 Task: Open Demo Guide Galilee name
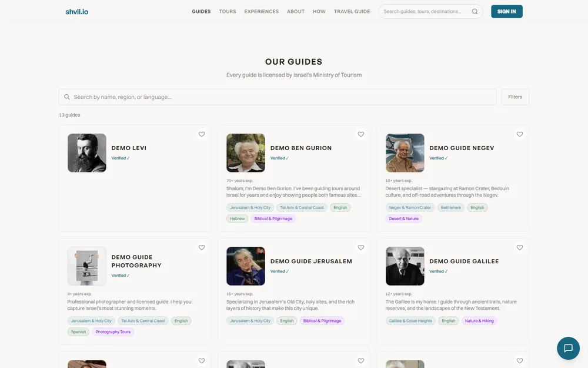click(x=465, y=261)
